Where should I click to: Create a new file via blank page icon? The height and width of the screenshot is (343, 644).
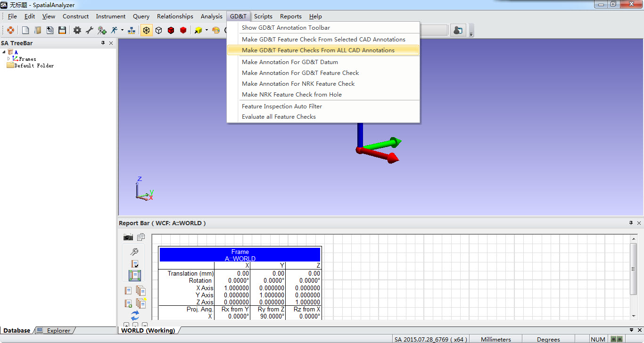[x=25, y=30]
